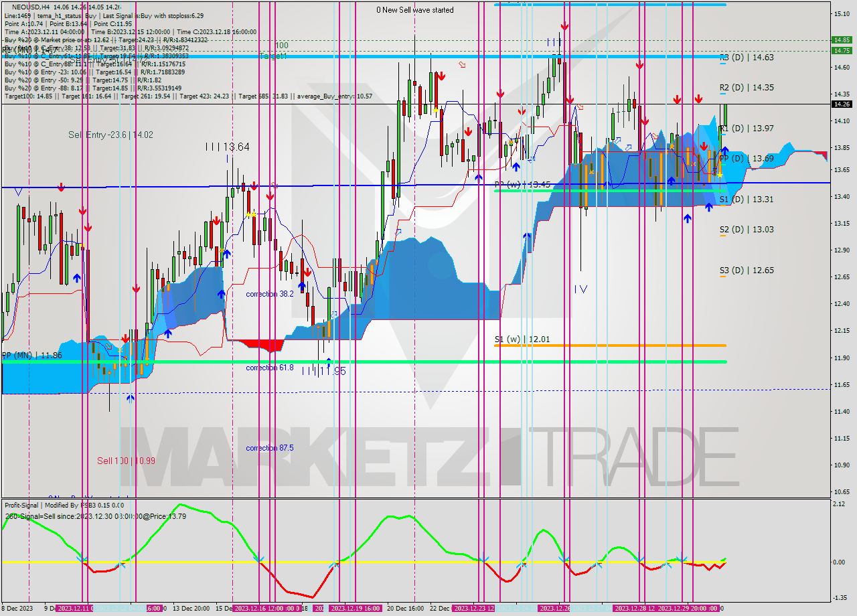The width and height of the screenshot is (857, 616).
Task: Click the PP (MN) | 11.86 monthly pivot label
Action: click(31, 356)
